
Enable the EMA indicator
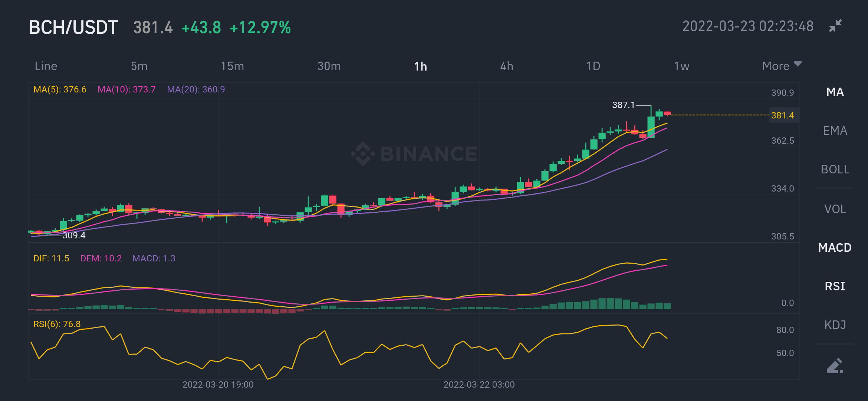[x=835, y=131]
